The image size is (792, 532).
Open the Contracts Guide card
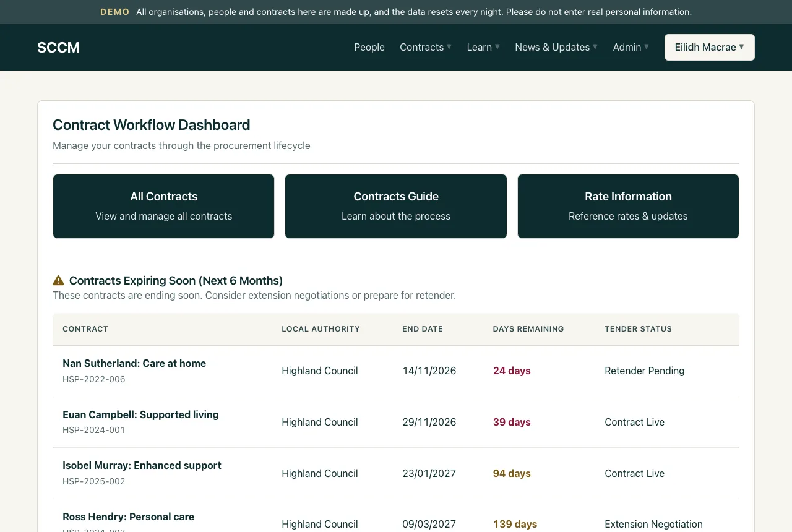pyautogui.click(x=396, y=206)
